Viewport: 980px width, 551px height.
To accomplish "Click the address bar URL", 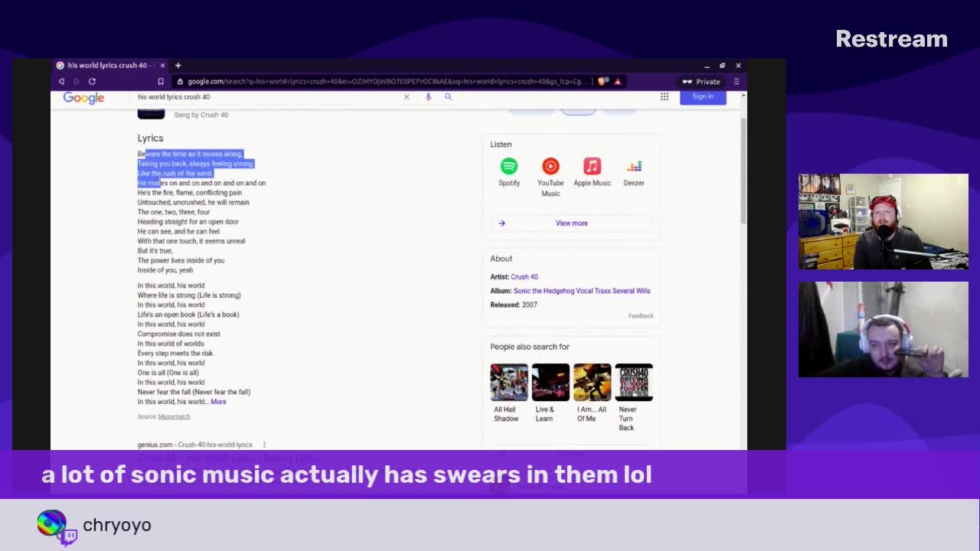I will tap(387, 81).
